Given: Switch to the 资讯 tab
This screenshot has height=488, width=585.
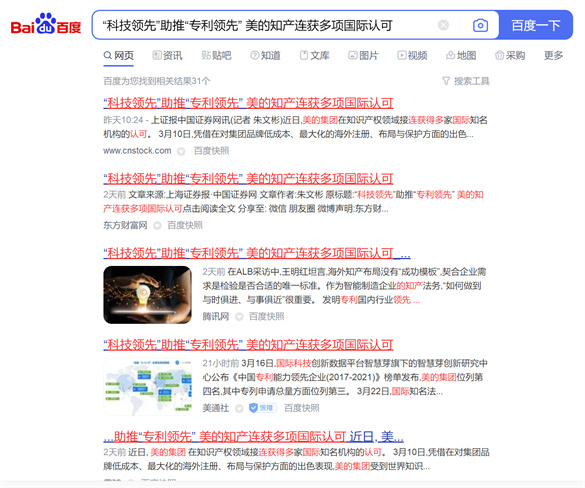Looking at the screenshot, I should click(168, 56).
